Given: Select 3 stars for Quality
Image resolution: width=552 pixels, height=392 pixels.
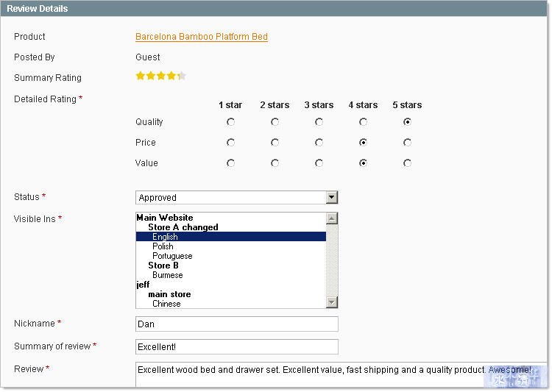Looking at the screenshot, I should [x=319, y=122].
